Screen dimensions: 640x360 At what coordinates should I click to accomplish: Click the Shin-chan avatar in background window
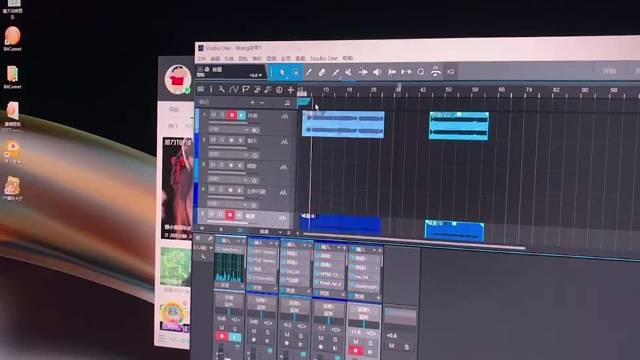tap(178, 79)
